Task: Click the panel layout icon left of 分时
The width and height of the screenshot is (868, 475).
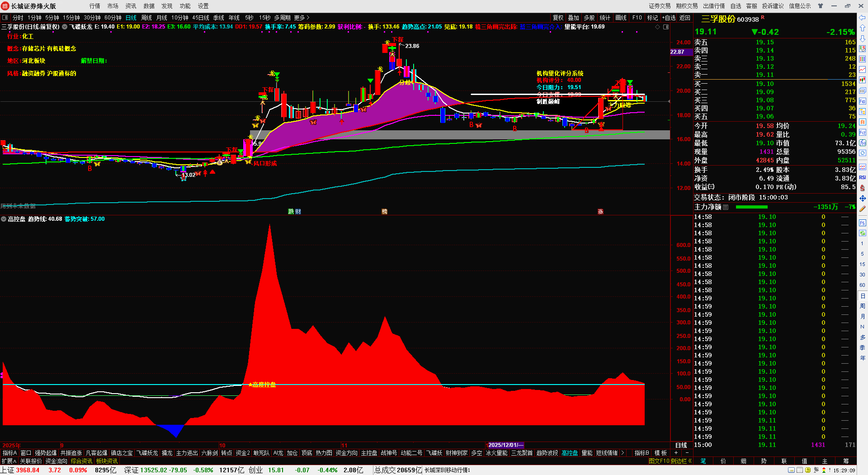Action: click(5, 18)
